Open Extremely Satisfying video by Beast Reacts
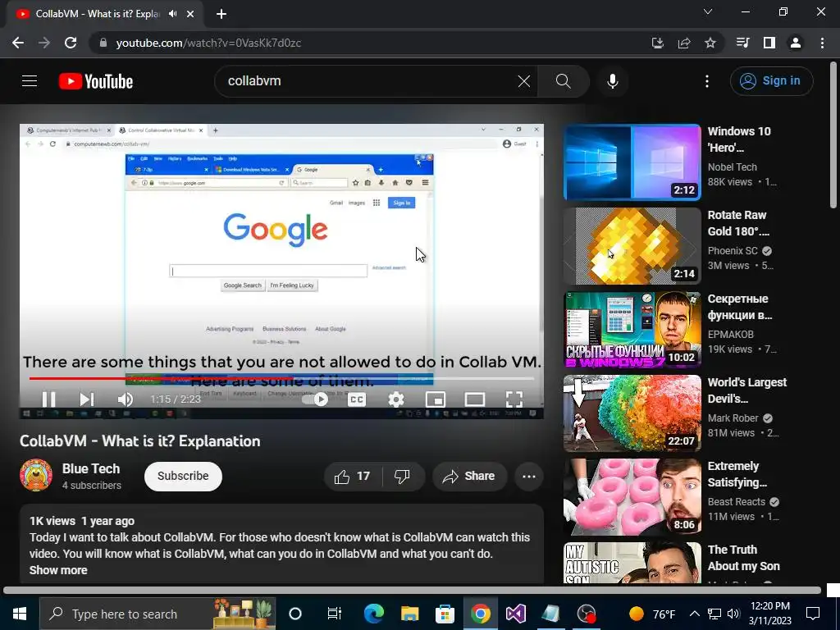 pos(632,497)
